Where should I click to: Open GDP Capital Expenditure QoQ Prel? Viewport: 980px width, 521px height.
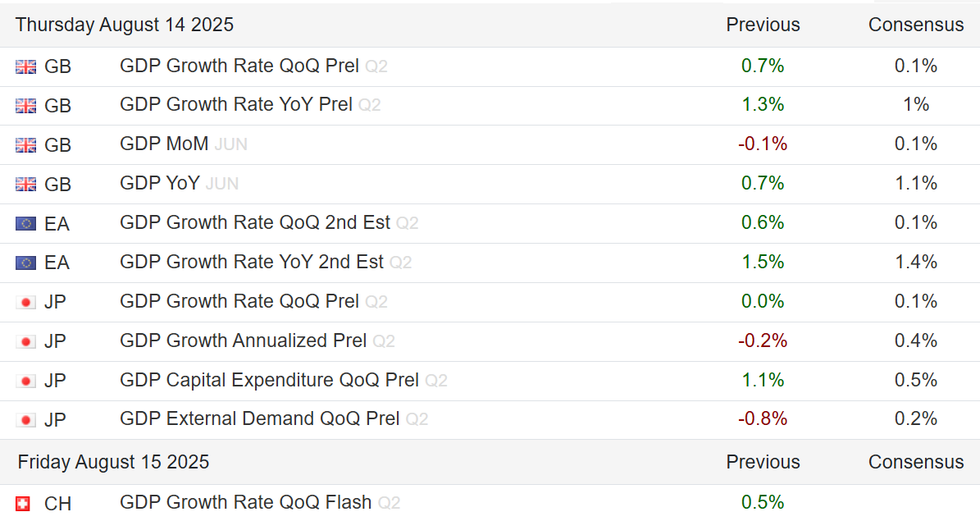pos(269,380)
